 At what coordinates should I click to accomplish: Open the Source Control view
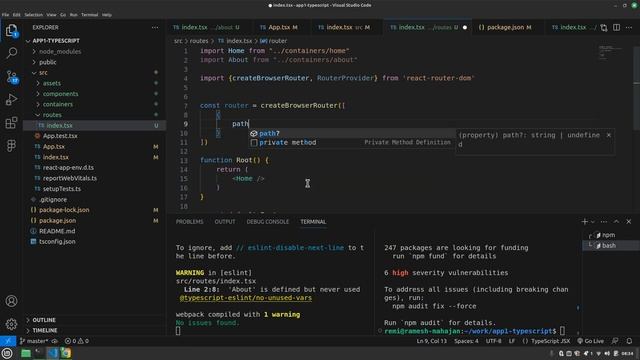(x=11, y=76)
